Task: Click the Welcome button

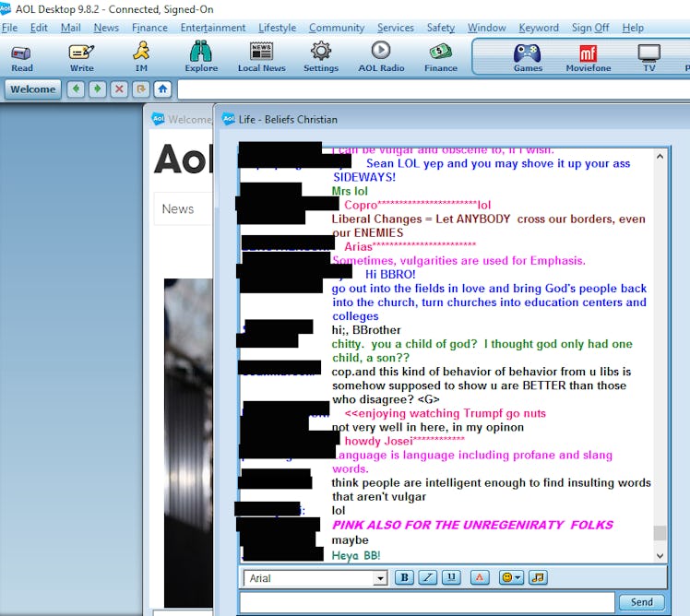Action: 33,89
